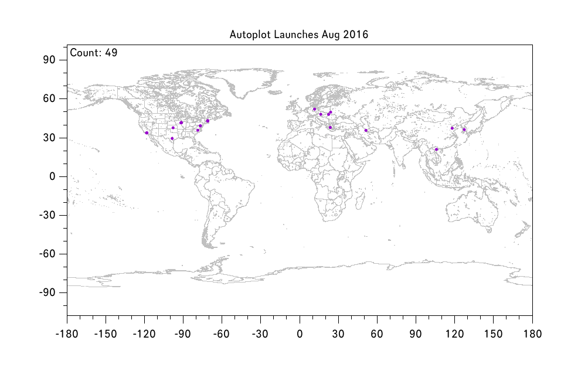The width and height of the screenshot is (588, 371).
Task: Select the purple launch point in southern California
Action: (147, 133)
